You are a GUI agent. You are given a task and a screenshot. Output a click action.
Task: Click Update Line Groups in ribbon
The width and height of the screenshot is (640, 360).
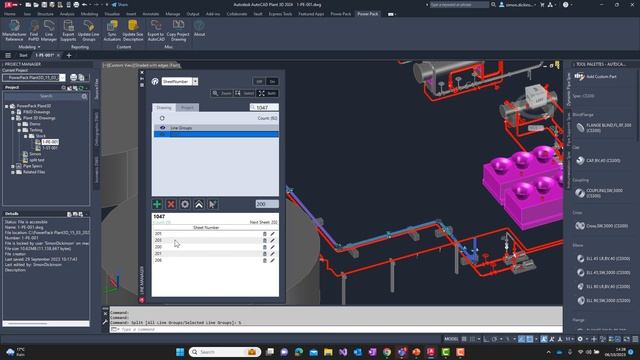coord(89,30)
